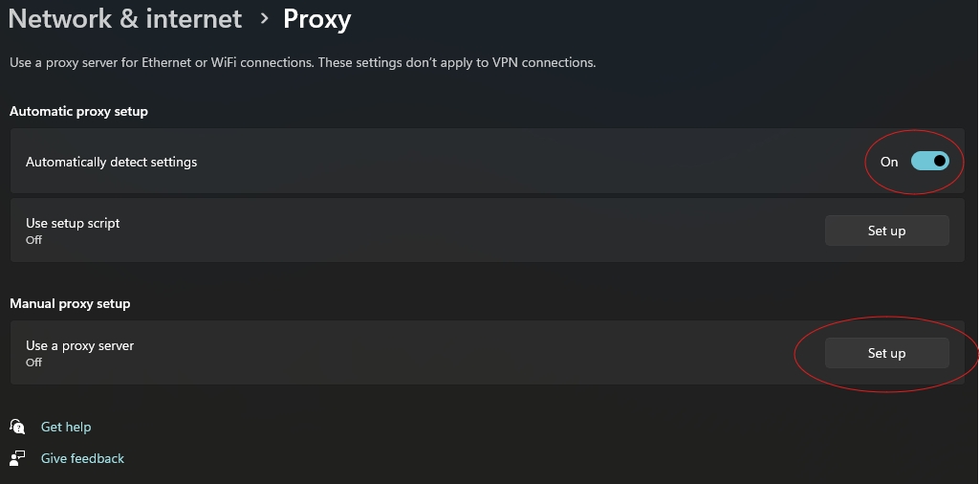Turn off Automatically detect settings toggle
Screen dimensions: 980x484
(x=929, y=162)
